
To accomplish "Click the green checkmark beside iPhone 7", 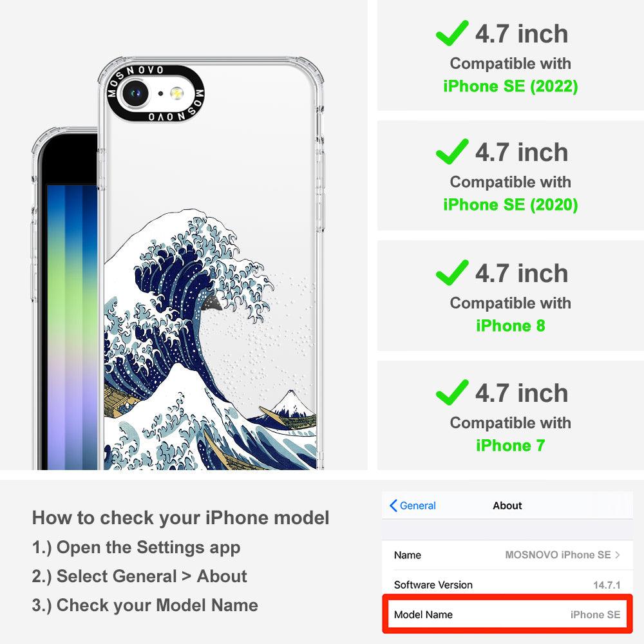I will point(452,392).
